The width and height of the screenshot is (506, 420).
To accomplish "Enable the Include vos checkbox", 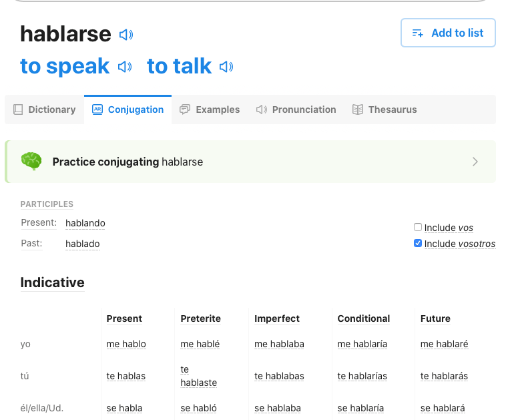I will [x=418, y=227].
